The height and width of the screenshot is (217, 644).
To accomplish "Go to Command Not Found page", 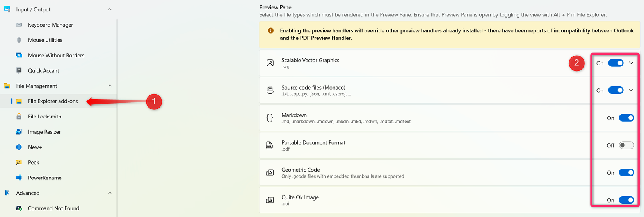I will coord(53,208).
